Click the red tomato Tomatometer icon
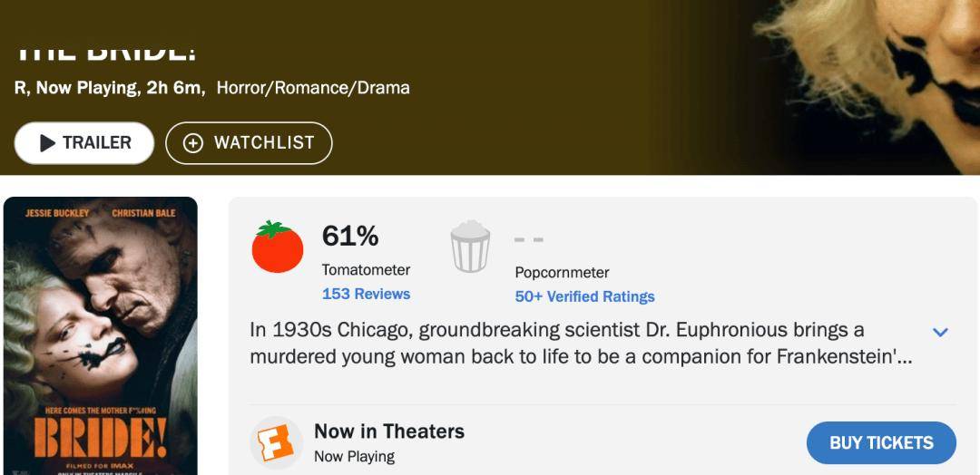This screenshot has width=980, height=475. [278, 247]
